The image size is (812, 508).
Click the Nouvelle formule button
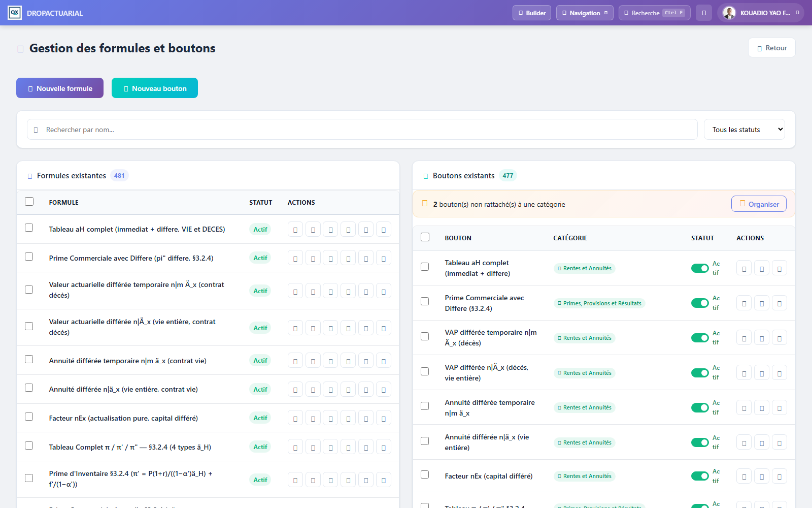point(60,88)
